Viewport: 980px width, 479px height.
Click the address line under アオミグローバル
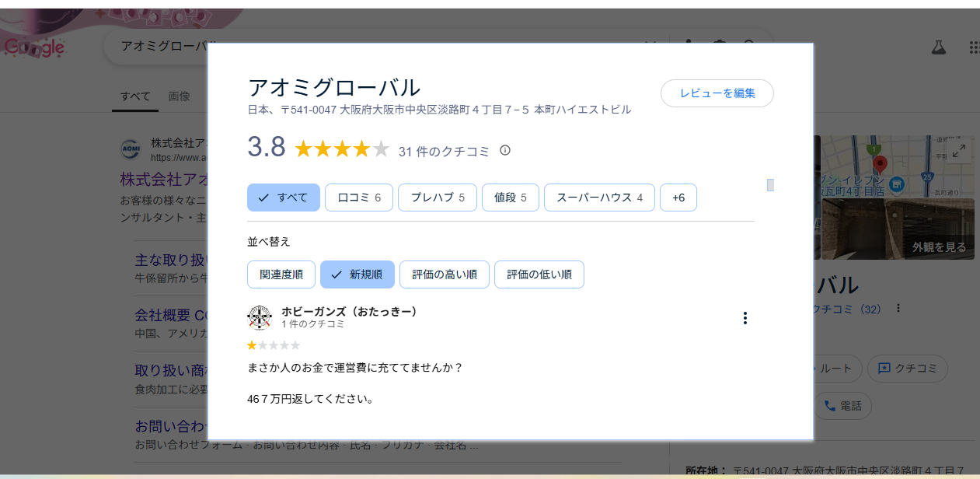pos(439,110)
